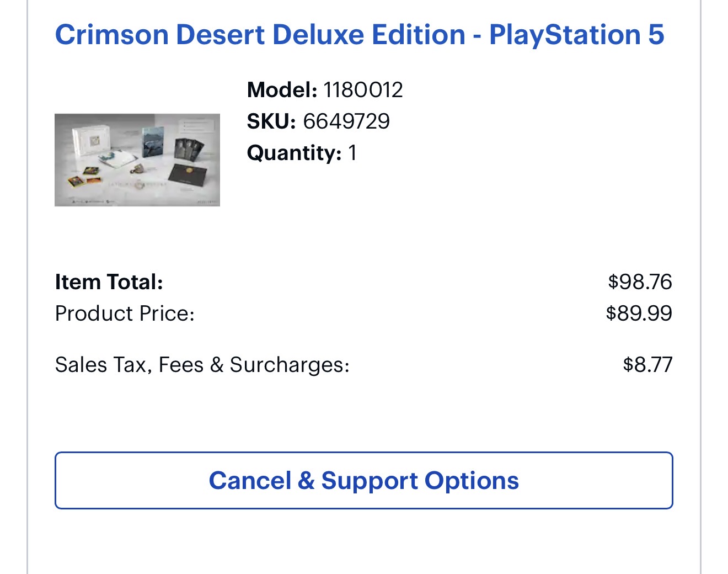Click the Sales Tax, Fees & Surcharges label
Screen dimensions: 728x574
pyautogui.click(x=202, y=365)
